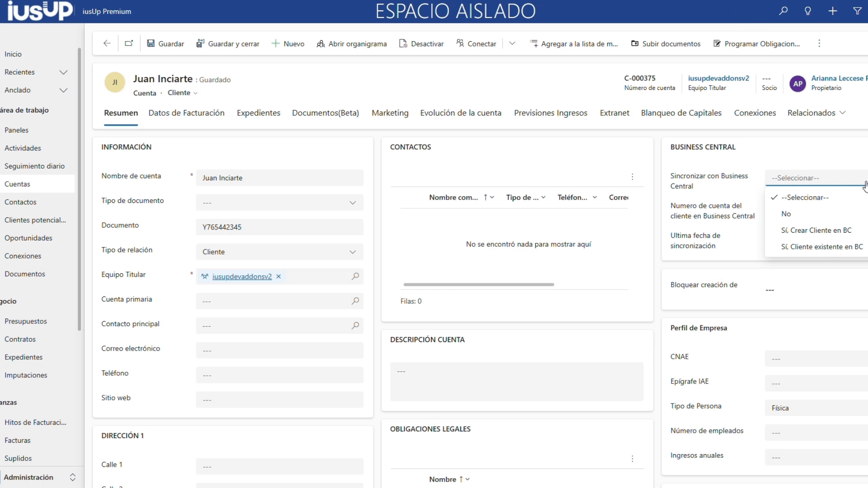This screenshot has width=868, height=488.
Task: Open the Blanqueo de Capitales tab
Action: (x=681, y=113)
